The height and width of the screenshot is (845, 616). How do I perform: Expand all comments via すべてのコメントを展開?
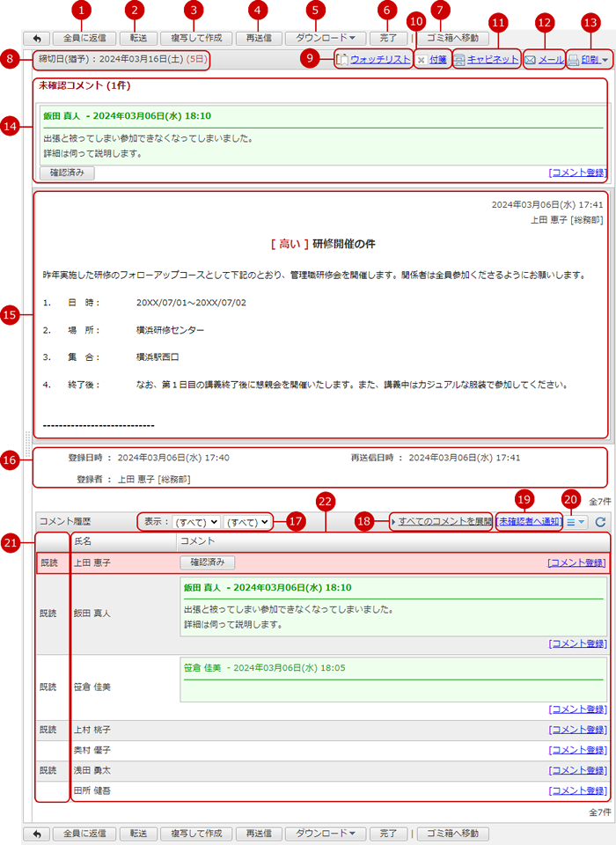pos(445,521)
